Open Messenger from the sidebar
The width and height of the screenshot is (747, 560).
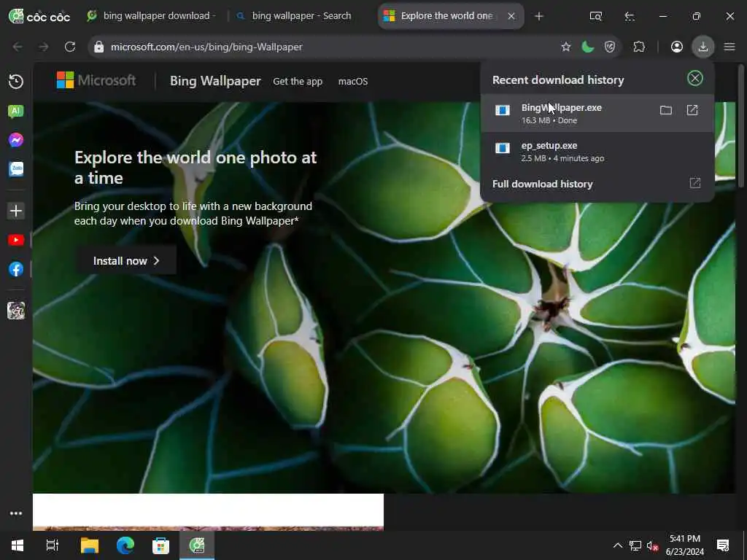[x=16, y=140]
